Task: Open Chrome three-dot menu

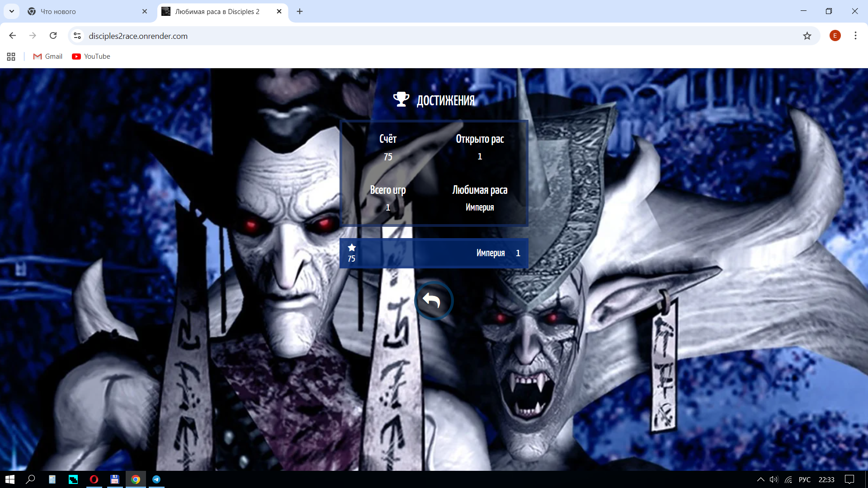Action: (855, 36)
